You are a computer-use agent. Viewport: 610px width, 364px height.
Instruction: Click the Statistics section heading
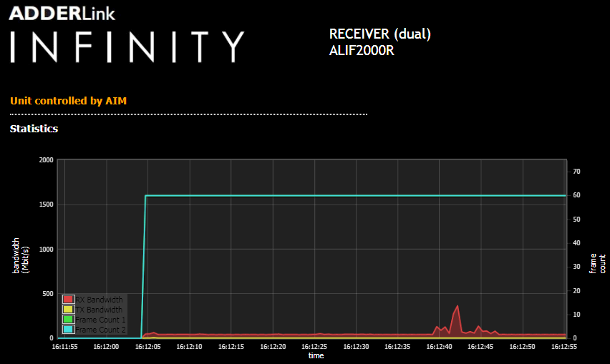[x=34, y=129]
